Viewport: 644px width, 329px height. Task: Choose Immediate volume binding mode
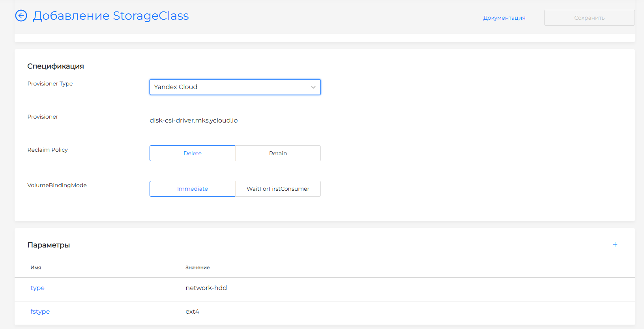192,189
